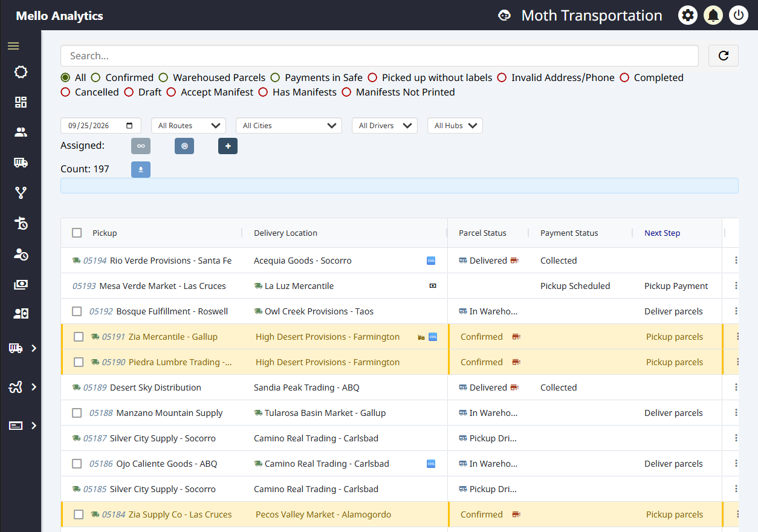The width and height of the screenshot is (758, 532).
Task: Select the Completed radio filter
Action: coord(624,77)
